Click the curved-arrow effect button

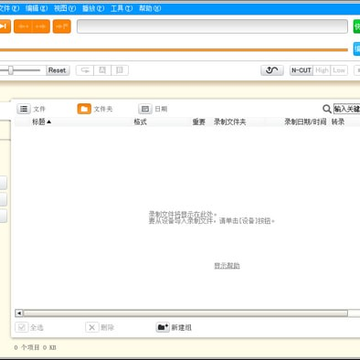(272, 70)
